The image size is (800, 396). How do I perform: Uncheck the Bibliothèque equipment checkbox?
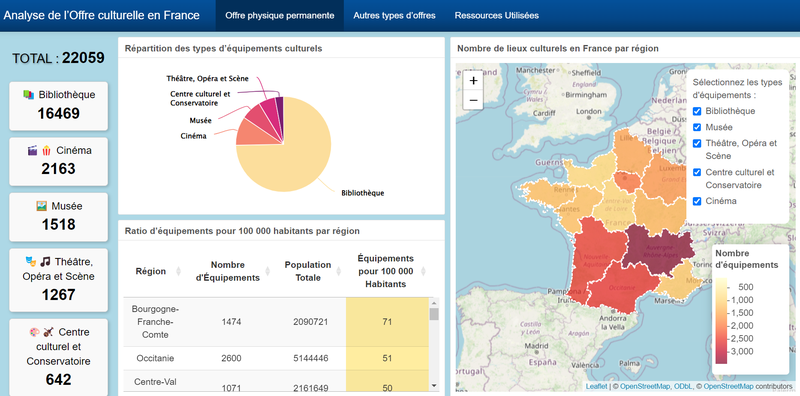[x=697, y=111]
